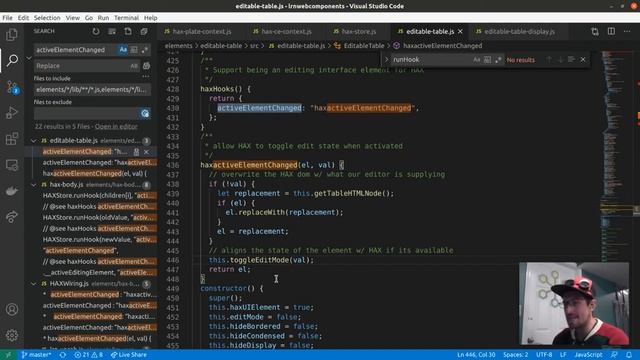Click the master branch in status bar
The image size is (640, 360).
[36, 355]
